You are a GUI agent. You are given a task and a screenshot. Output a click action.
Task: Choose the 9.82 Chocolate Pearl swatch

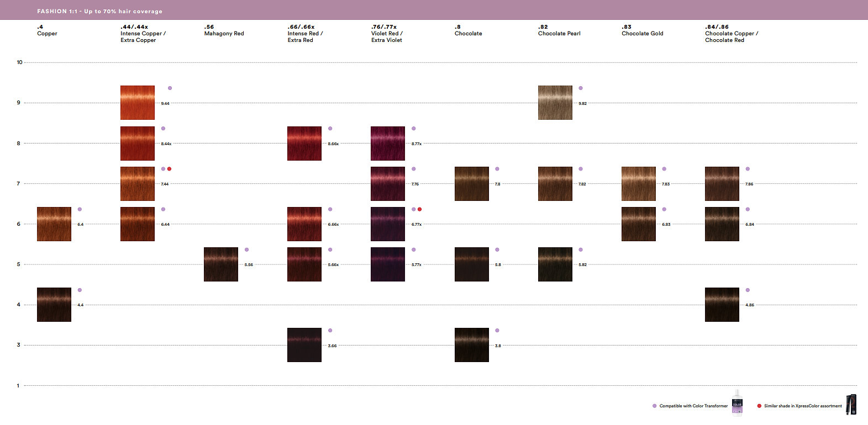tap(555, 103)
